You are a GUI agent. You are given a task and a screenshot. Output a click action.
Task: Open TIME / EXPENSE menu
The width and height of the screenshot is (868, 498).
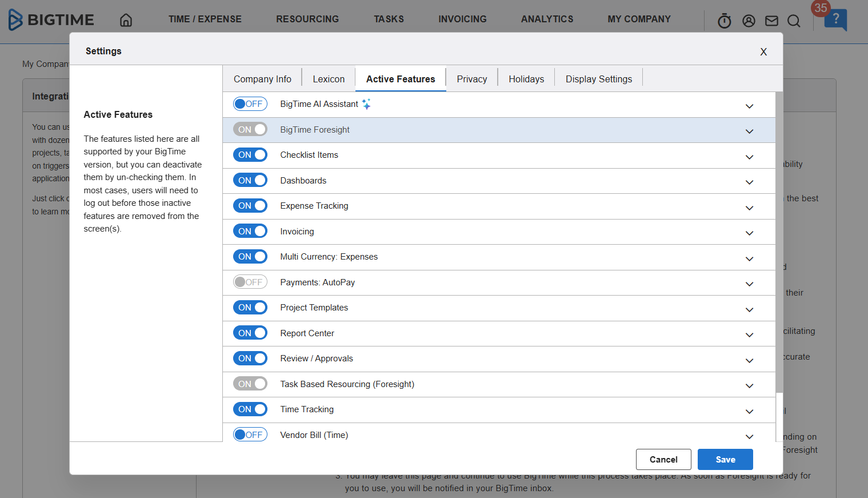pos(205,19)
